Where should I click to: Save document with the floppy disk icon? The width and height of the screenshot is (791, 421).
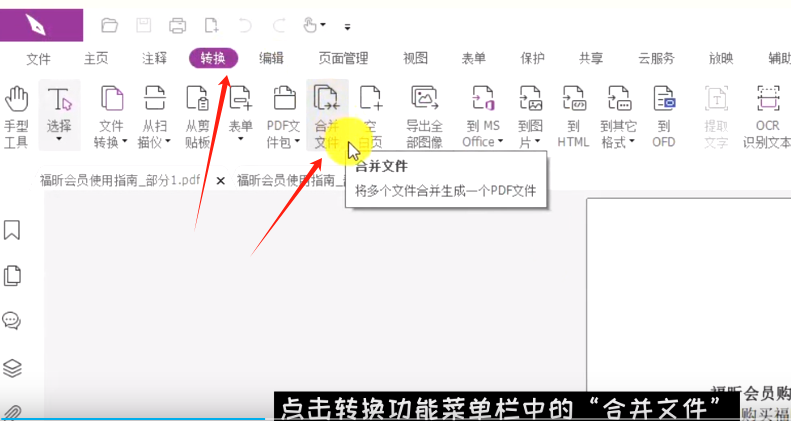(144, 25)
